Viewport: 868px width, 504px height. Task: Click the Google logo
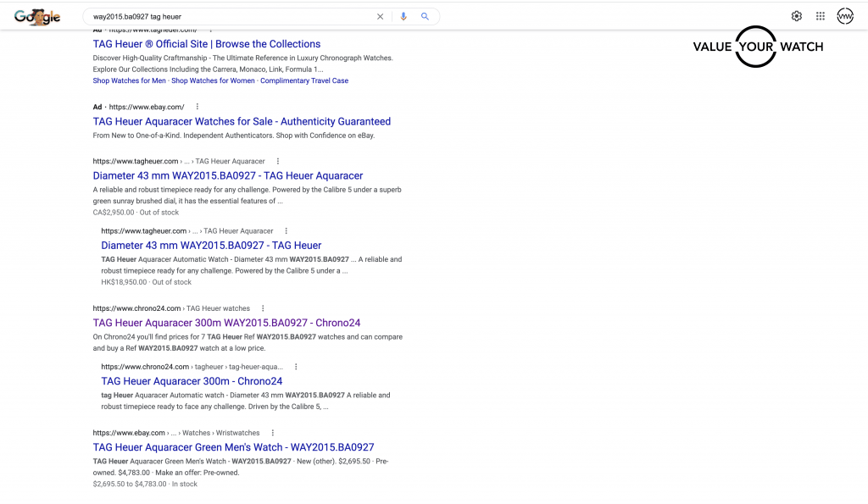[37, 16]
